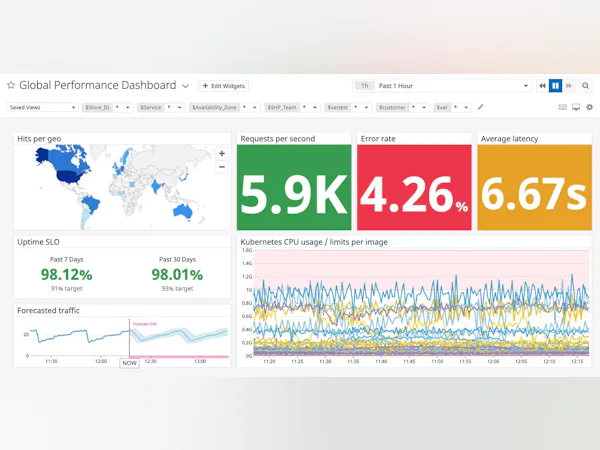Click the Hits per geo widget title
The image size is (600, 450).
point(39,139)
